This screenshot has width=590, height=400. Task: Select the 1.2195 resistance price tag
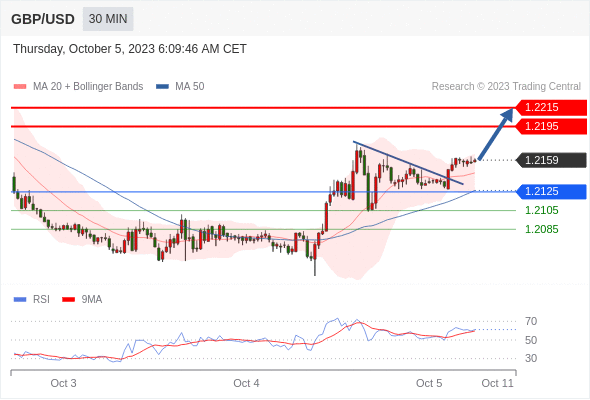click(x=551, y=126)
